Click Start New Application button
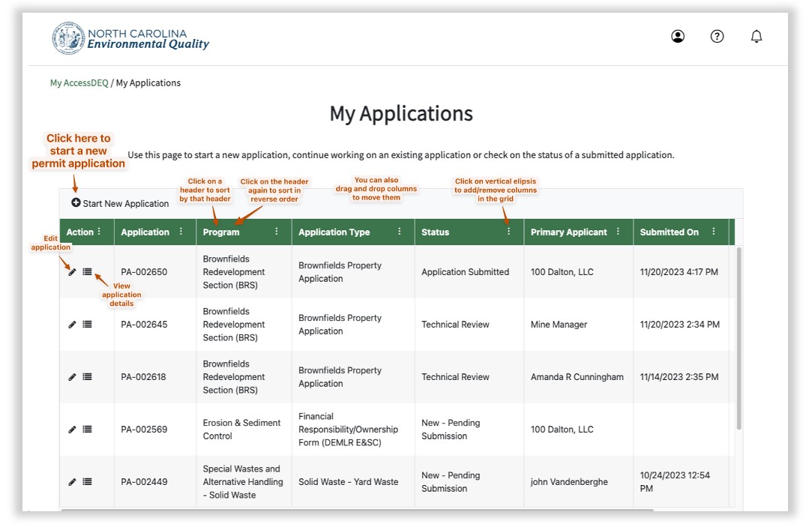 (120, 203)
